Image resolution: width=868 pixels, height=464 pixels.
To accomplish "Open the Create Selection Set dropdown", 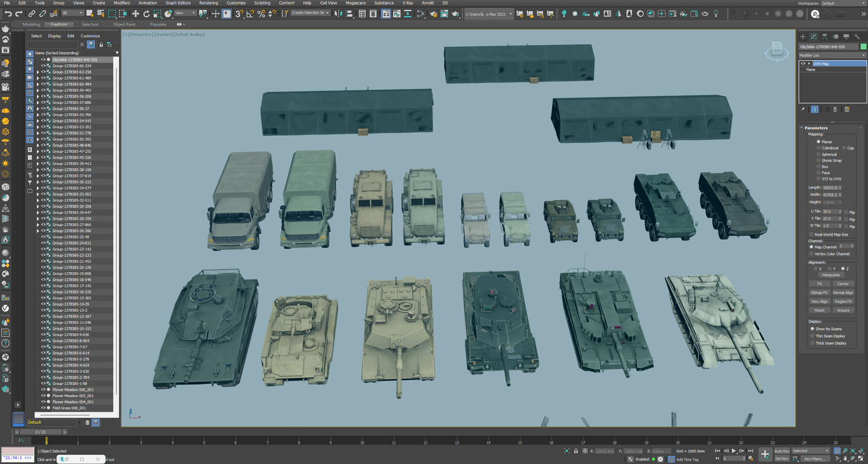I will click(x=311, y=13).
